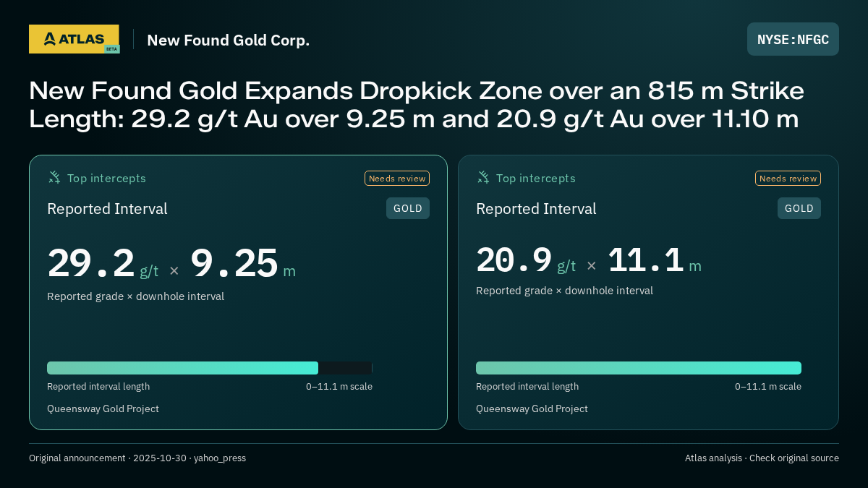Click Reported interval length label in the 20.9 g/t card

527,386
